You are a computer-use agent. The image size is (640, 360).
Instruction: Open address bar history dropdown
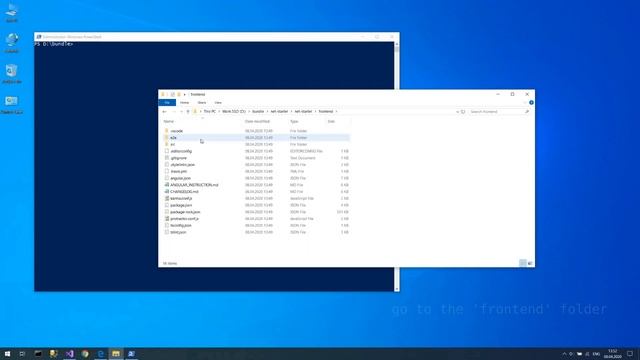457,111
